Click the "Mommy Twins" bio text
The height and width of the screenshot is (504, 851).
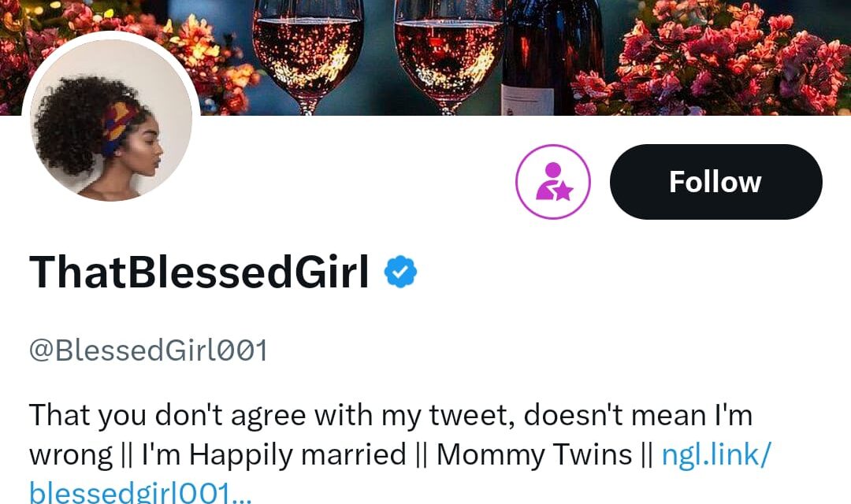534,454
